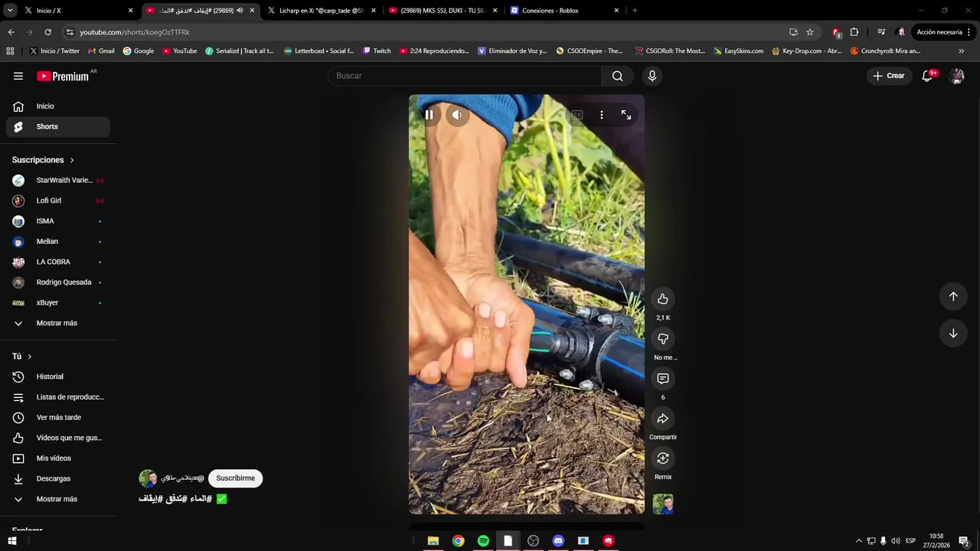Switch to the MKS SSJ, DUKI tab
980x551 pixels.
(443, 11)
